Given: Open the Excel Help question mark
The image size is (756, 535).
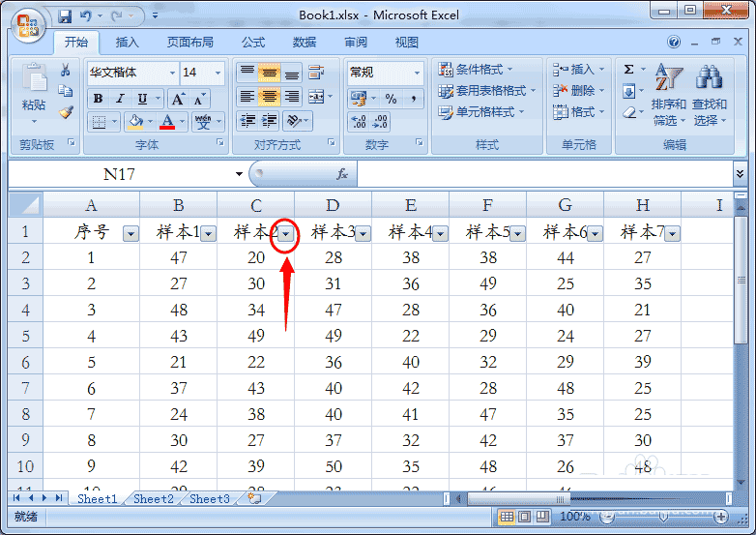Looking at the screenshot, I should 674,42.
